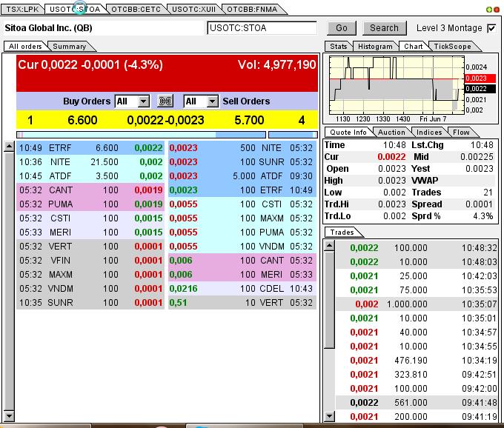Select the MERI 0,0015 buy order row
Screen dimensions: 504x428
point(90,232)
